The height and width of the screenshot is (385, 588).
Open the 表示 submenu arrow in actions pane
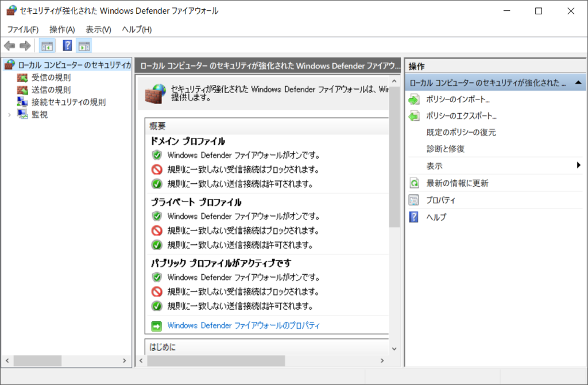point(579,165)
